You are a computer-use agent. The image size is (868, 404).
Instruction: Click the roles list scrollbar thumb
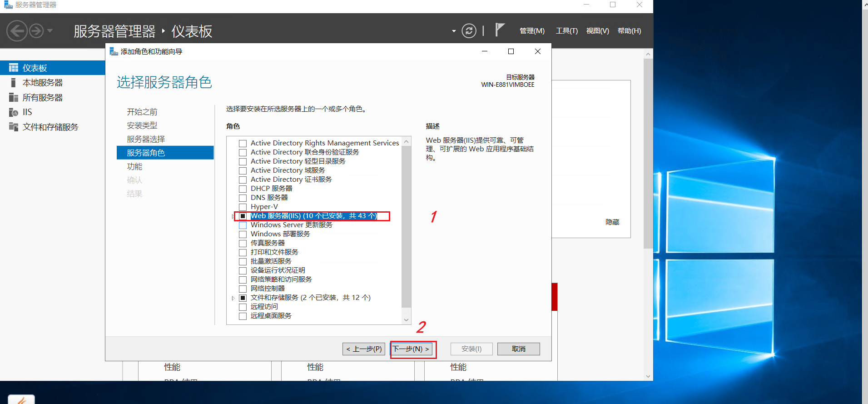(x=407, y=226)
